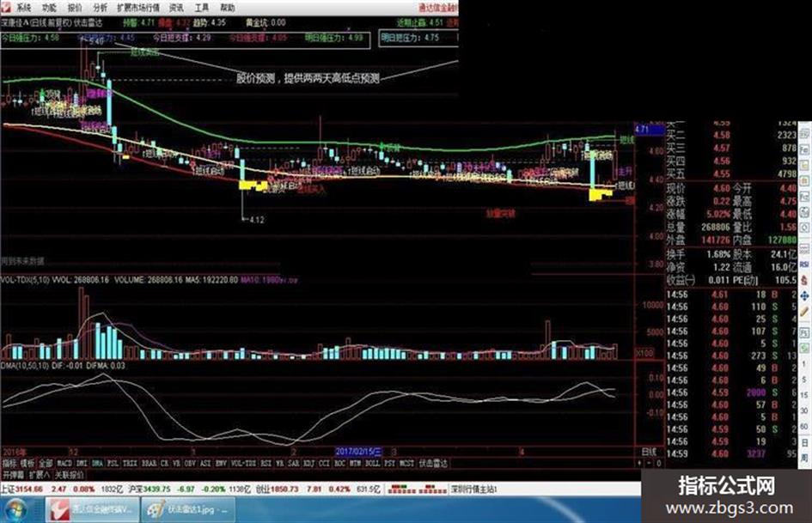Click the 涨幅 5.02% value
Screen dimensions: 812x523
tap(717, 214)
